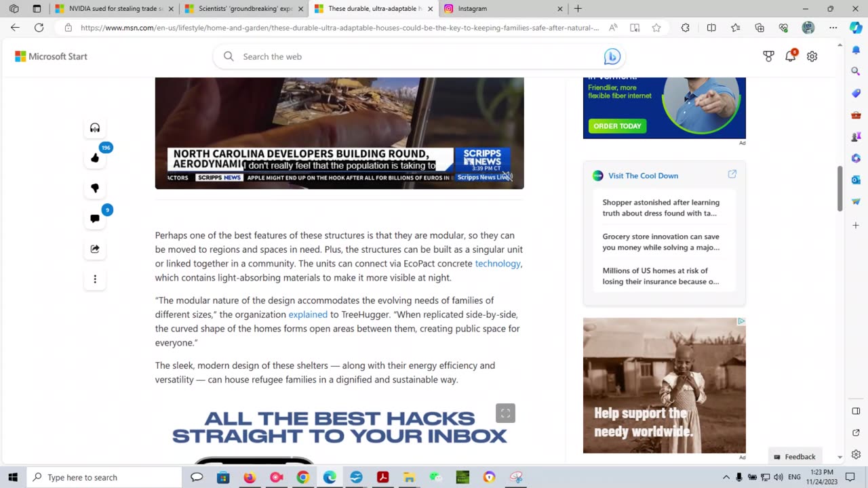This screenshot has width=868, height=488.
Task: Open Google Chrome from the taskbar
Action: coord(302,477)
